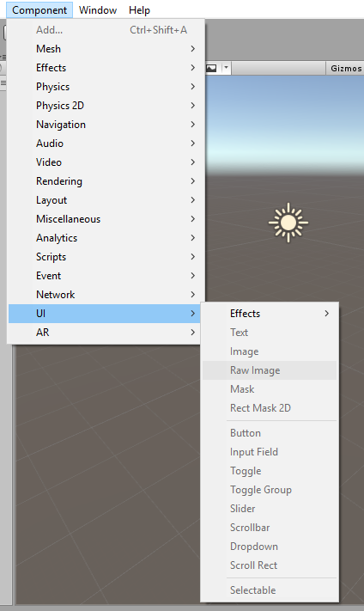Choose Text in the UI submenu
The width and height of the screenshot is (364, 611).
tap(270, 333)
